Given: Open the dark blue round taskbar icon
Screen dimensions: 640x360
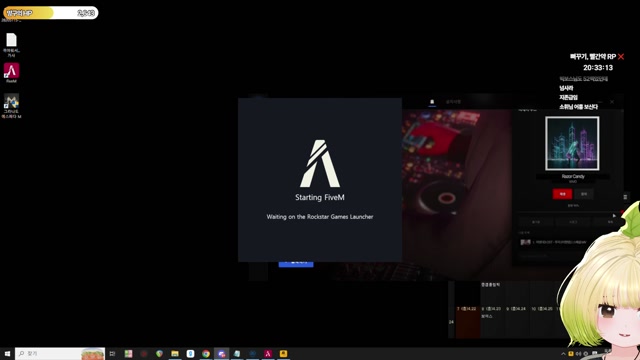Looking at the screenshot, I should [252, 354].
